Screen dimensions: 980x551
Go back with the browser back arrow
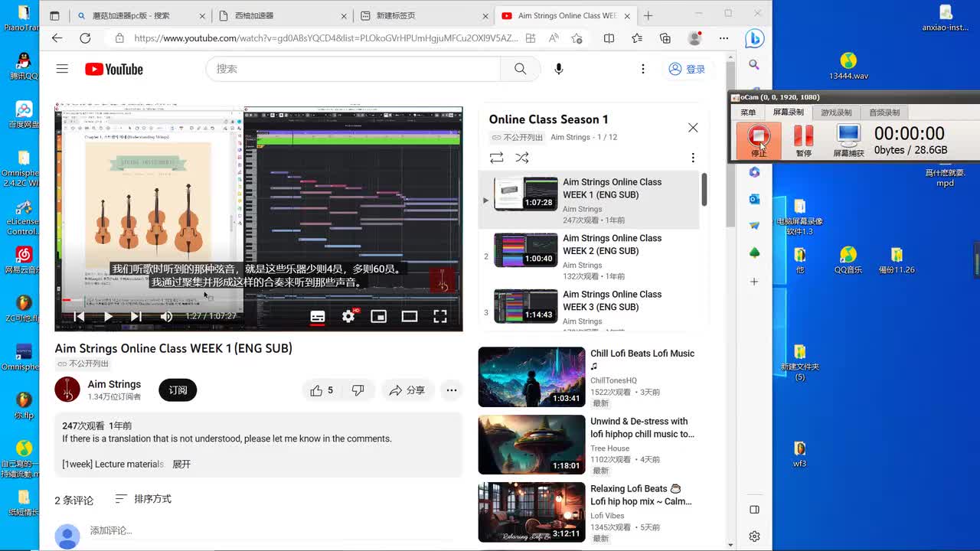pos(57,38)
